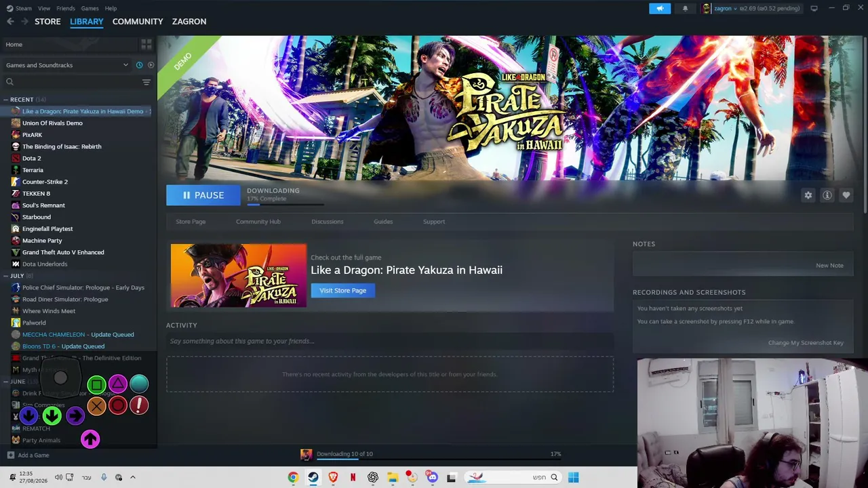This screenshot has height=488, width=868.
Task: Open the Friends menu
Action: pyautogui.click(x=66, y=8)
